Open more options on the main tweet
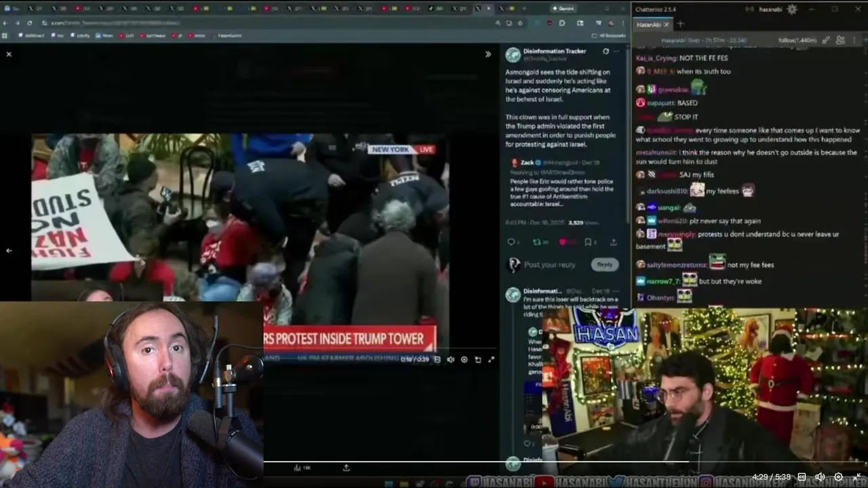This screenshot has width=868, height=488. pos(616,52)
